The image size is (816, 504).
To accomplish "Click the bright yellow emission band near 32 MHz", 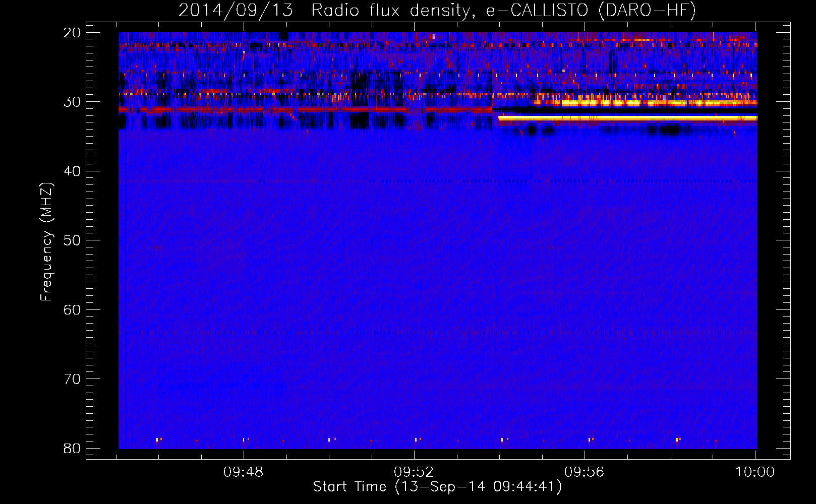I will point(628,118).
